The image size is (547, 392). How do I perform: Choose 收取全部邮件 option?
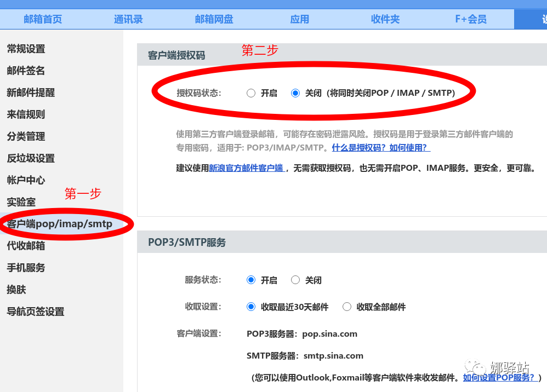tap(347, 307)
